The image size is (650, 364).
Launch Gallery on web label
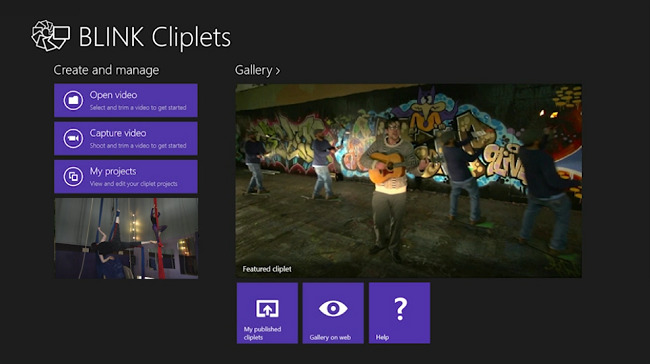[x=330, y=337]
